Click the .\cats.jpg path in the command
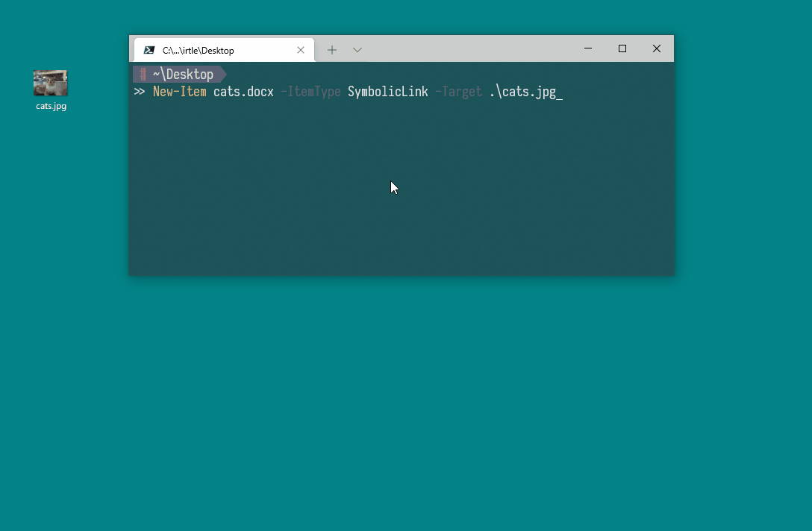Viewport: 812px width, 531px height. 522,92
